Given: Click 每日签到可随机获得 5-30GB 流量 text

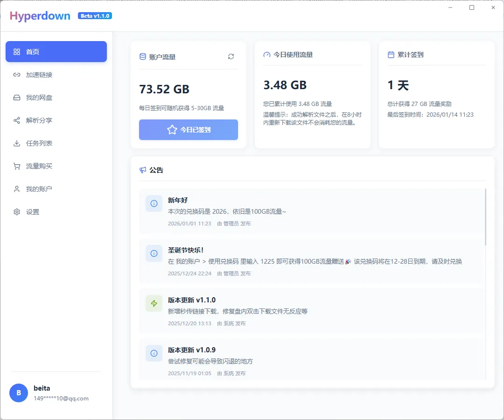Looking at the screenshot, I should (x=182, y=108).
